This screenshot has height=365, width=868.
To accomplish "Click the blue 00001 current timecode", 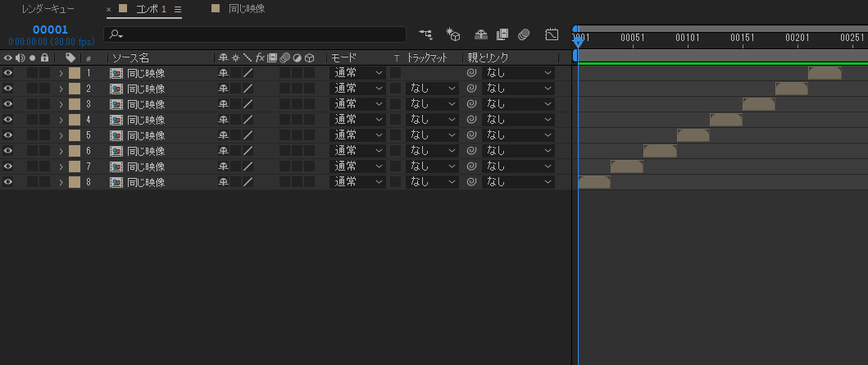I will click(x=50, y=30).
